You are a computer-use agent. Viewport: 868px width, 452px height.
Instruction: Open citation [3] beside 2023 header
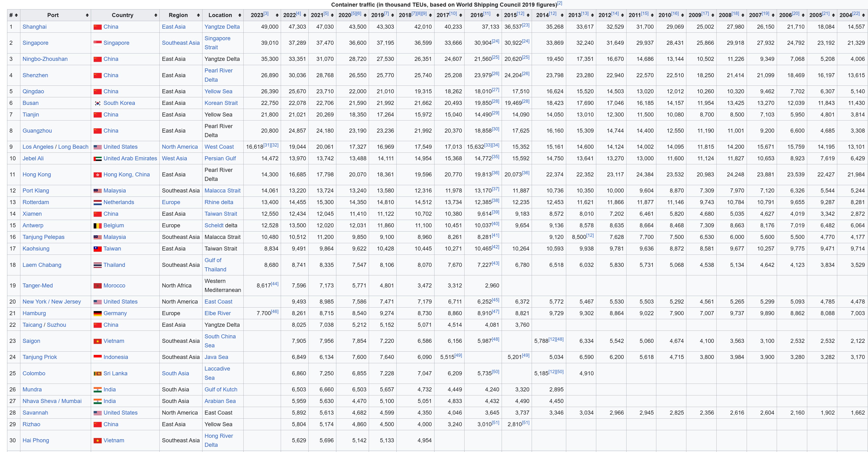click(x=266, y=13)
